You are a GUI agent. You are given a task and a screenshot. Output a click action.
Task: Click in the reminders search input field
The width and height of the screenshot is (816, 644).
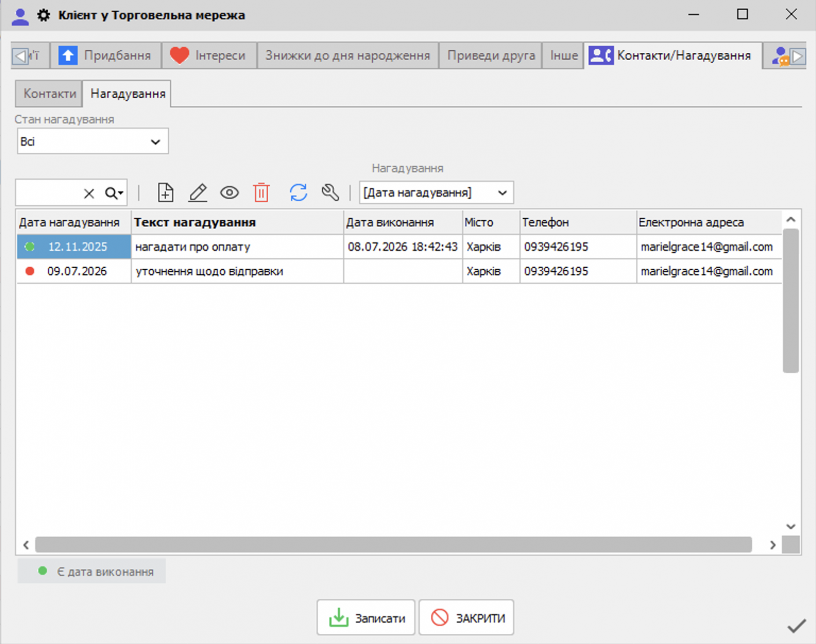[x=49, y=193]
